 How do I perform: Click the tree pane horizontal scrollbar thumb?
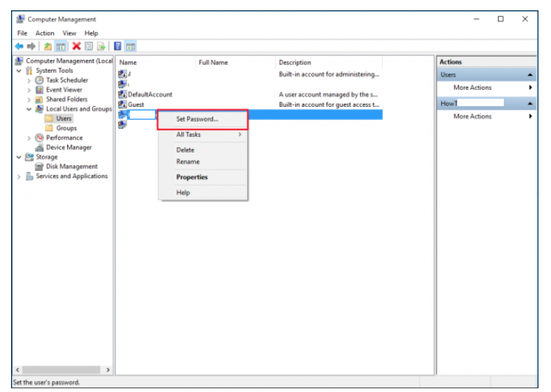pyautogui.click(x=61, y=370)
